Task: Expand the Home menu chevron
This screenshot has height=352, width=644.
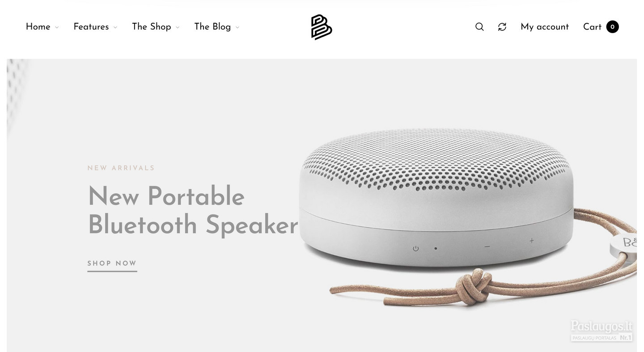Action: click(x=57, y=27)
